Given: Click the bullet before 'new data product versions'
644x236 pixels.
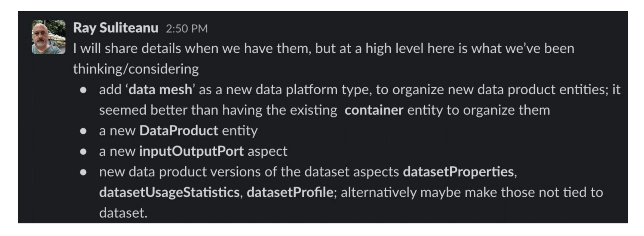Looking at the screenshot, I should coord(83,173).
